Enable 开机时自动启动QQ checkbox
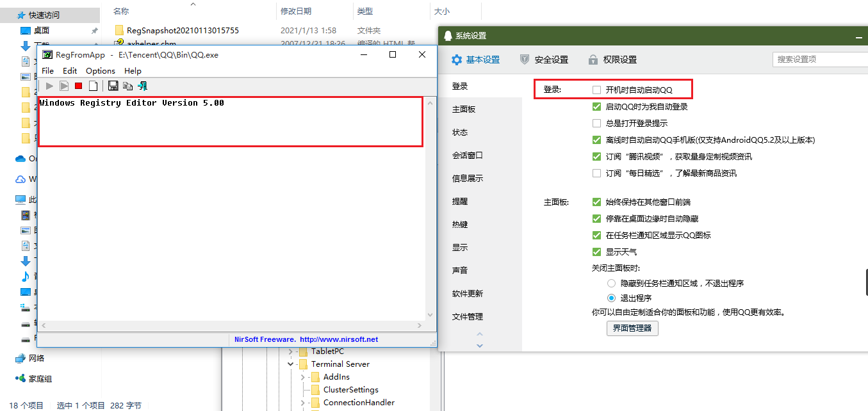Screen dimensions: 868x411 596,90
